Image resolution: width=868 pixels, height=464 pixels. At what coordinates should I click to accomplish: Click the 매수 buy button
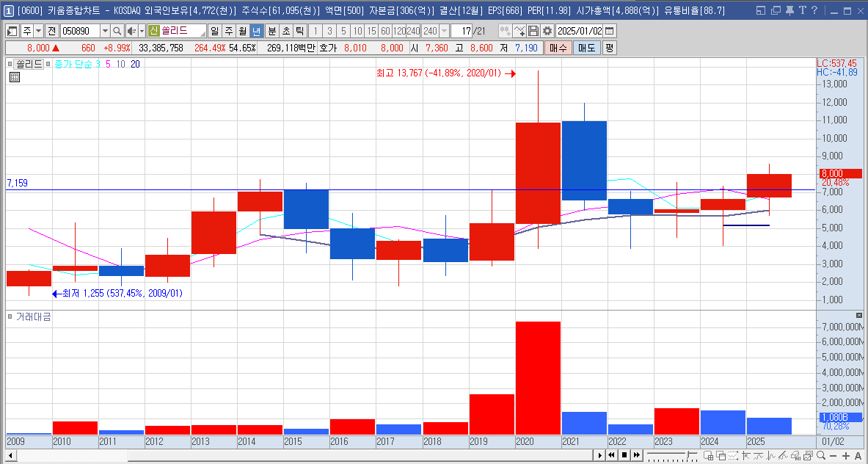[x=558, y=48]
